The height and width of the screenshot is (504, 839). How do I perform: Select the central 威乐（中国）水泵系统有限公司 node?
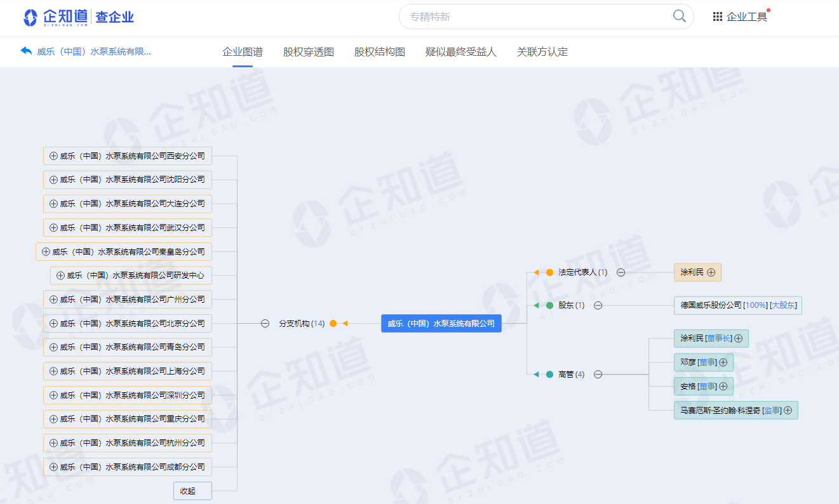[441, 323]
